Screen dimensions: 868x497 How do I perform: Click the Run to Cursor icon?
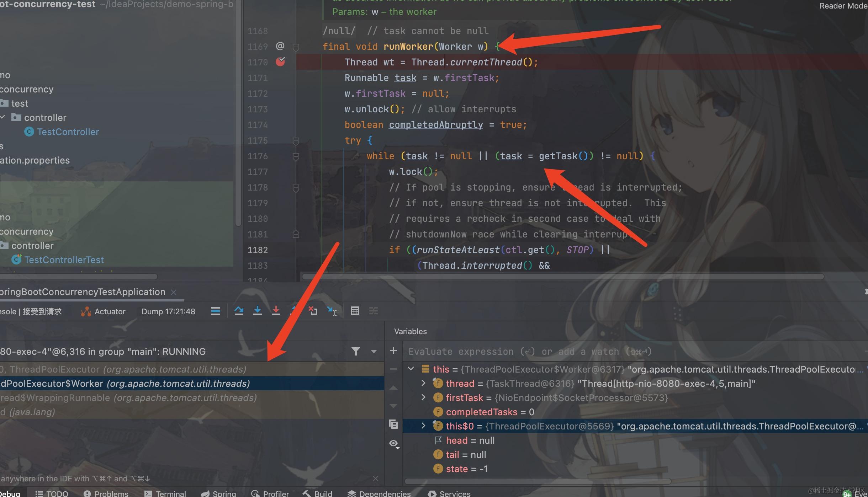pyautogui.click(x=332, y=311)
